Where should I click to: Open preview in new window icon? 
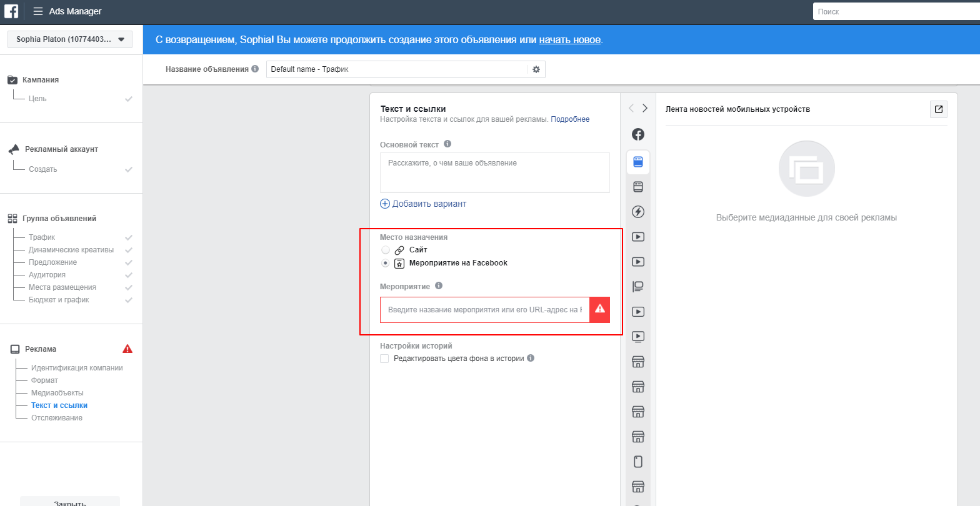938,109
